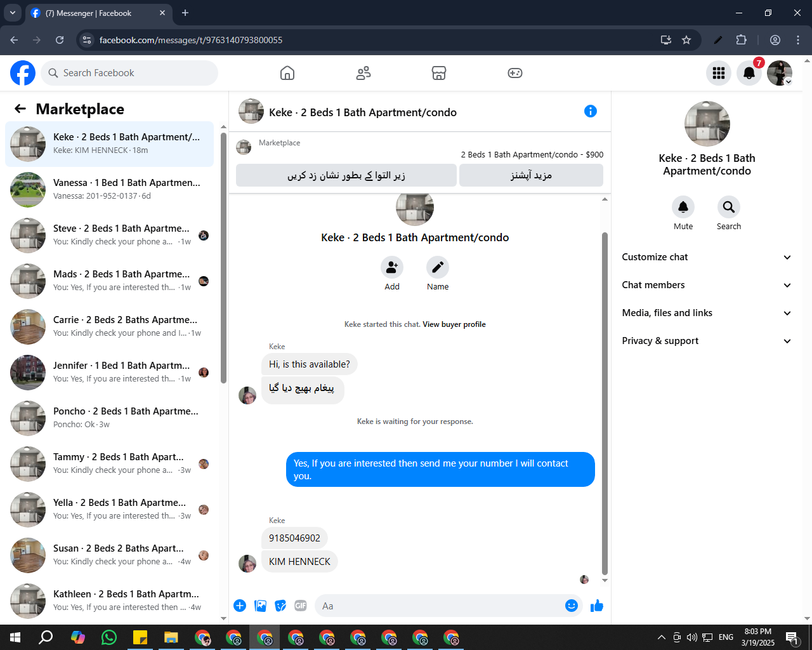
Task: Open the Susan 2 Beds 2 Baths conversation
Action: [x=109, y=555]
